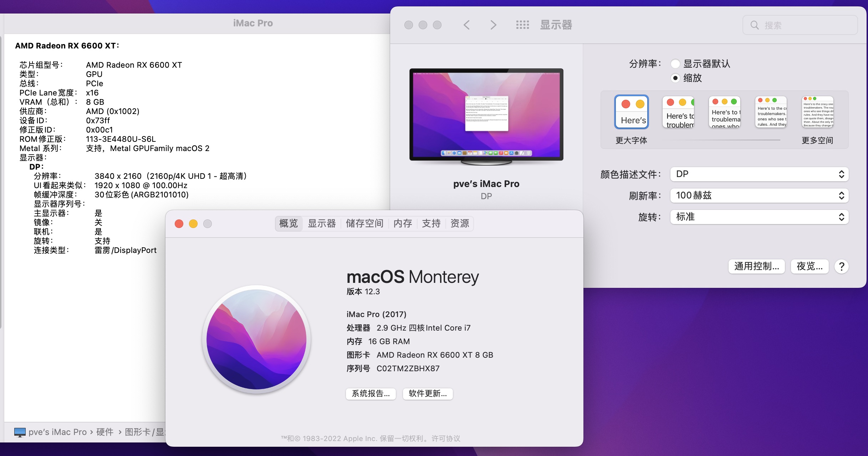The image size is (868, 456).
Task: Click the 更大字体 label under thumbnails
Action: (631, 140)
